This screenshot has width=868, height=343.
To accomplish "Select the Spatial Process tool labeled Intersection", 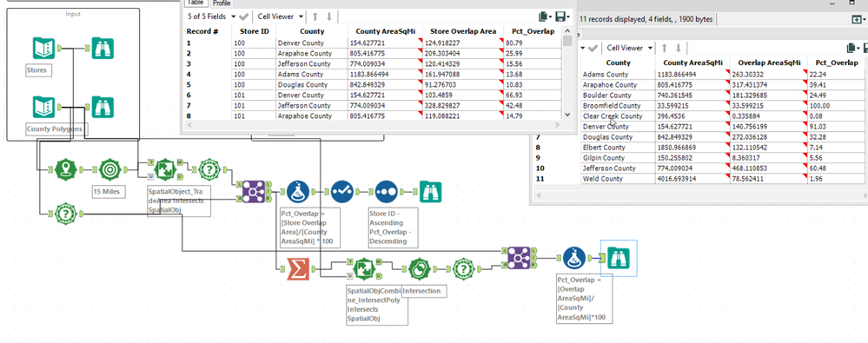I will pos(421,269).
